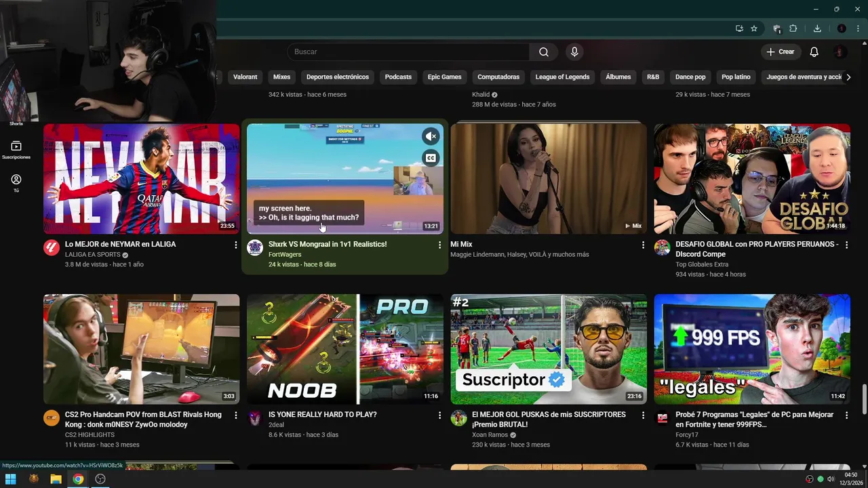
Task: Open options for DESAFIO GLOBAL video
Action: (x=846, y=245)
